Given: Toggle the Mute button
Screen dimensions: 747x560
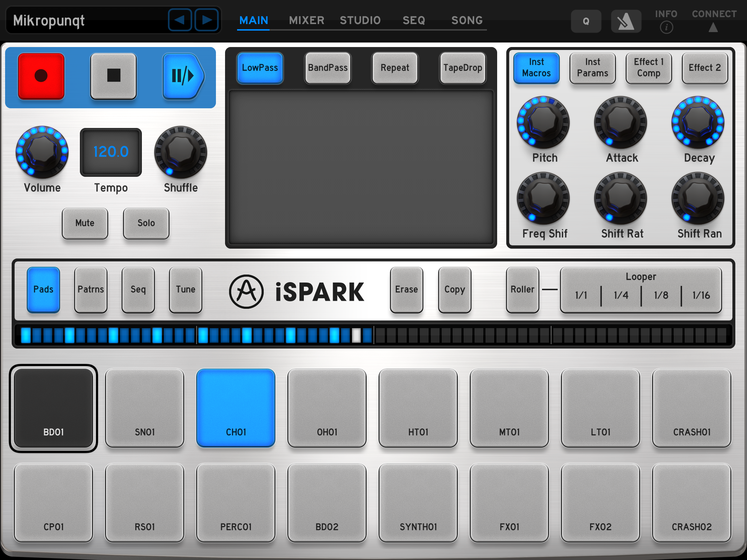Looking at the screenshot, I should (85, 223).
